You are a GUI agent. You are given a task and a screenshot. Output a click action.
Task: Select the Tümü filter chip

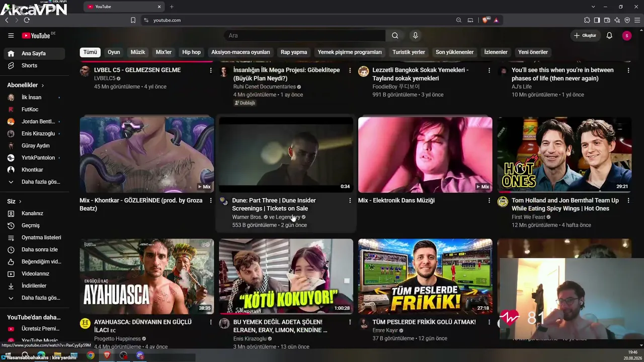click(90, 52)
